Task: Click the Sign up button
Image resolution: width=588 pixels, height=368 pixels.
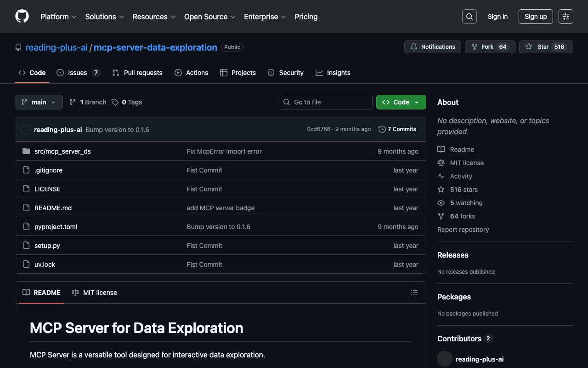Action: pos(535,17)
